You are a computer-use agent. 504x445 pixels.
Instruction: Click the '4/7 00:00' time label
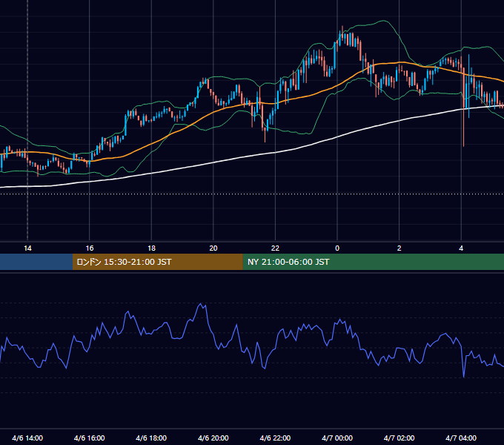[337, 438]
